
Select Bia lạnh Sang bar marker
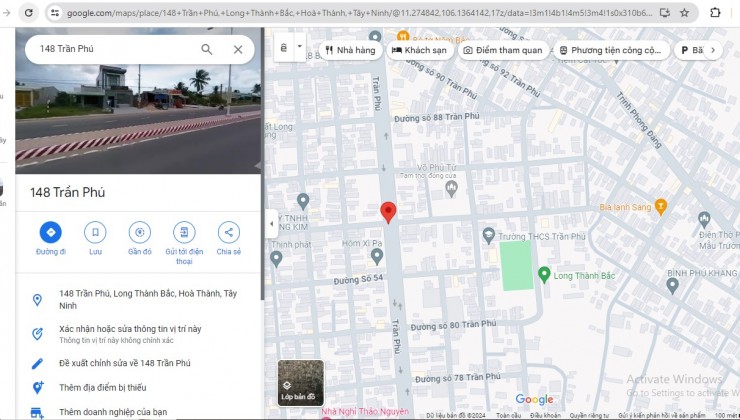(x=661, y=207)
